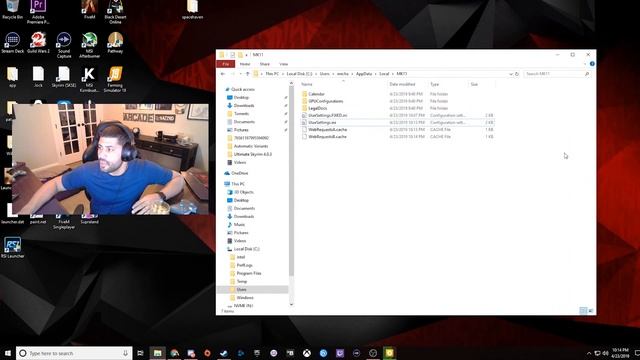Viewport: 640px width, 360px height.
Task: Select the FiveM Singleplayer desktop shortcut
Action: 64,221
